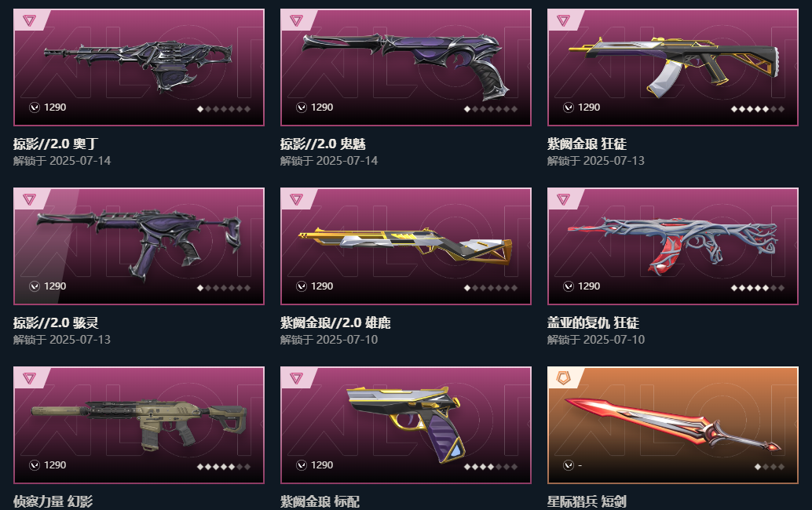Click the 星际猎兵 短剑 melee skin card
The width and height of the screenshot is (812, 510).
673,425
